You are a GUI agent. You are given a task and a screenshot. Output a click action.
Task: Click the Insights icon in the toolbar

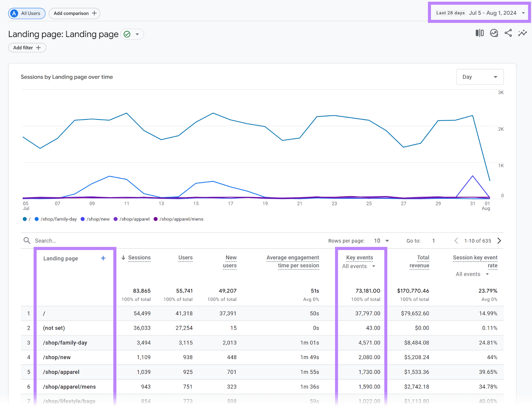[494, 33]
